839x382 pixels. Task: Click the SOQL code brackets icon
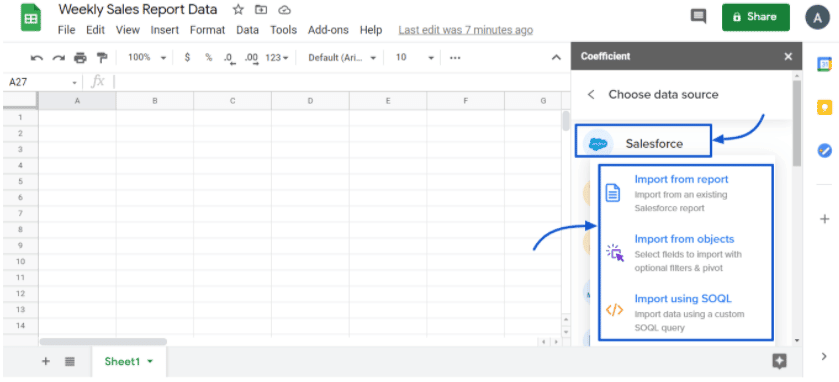click(614, 310)
